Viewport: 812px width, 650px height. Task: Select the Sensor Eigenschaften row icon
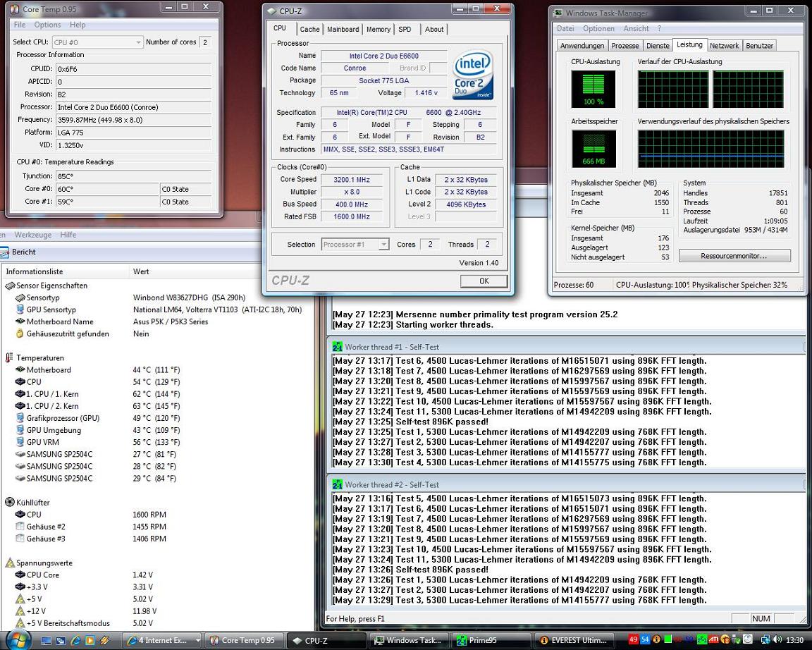tap(10, 286)
